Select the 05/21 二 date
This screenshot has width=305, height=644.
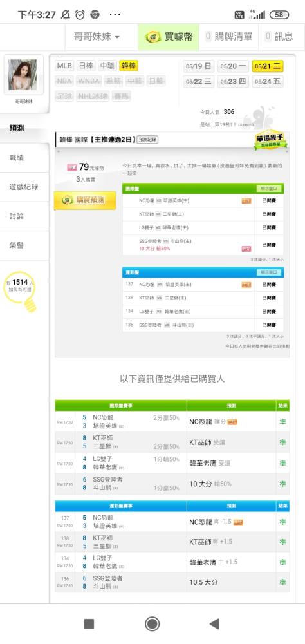[267, 66]
